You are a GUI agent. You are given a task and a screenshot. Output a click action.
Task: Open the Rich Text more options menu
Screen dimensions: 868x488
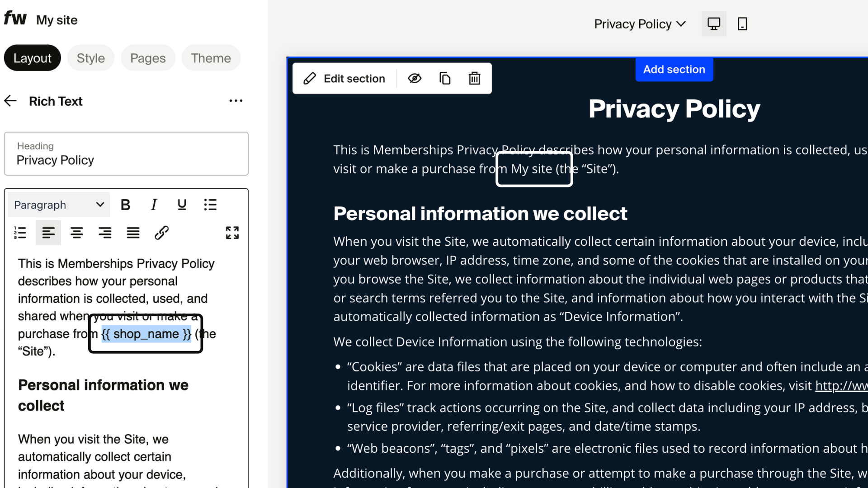236,101
